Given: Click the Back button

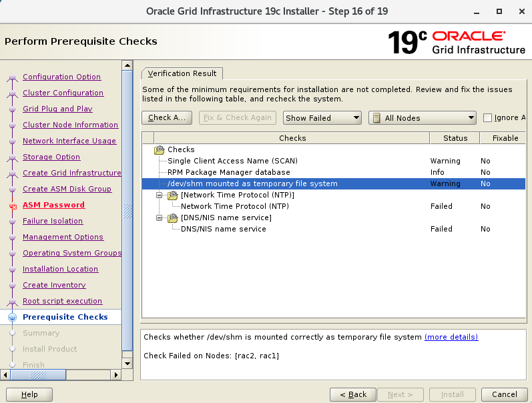Looking at the screenshot, I should (x=353, y=394).
